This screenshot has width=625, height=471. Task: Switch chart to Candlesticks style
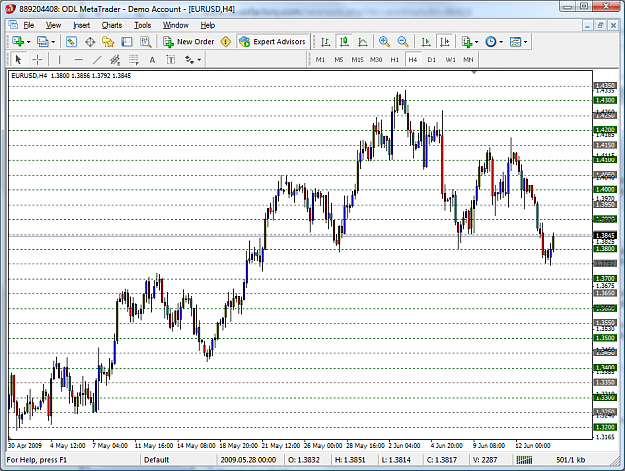coord(344,41)
